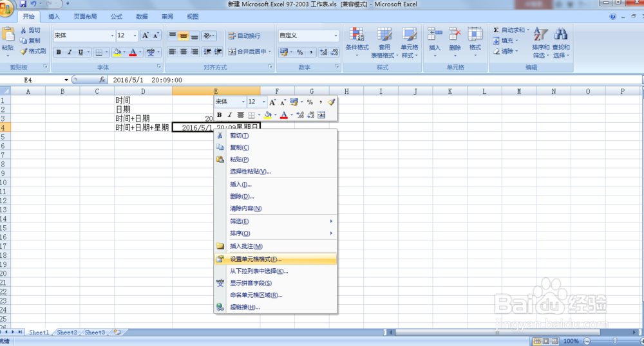Screen dimensions: 644x346
Task: Toggle left text alignment in the ribbon
Action: pyautogui.click(x=173, y=51)
